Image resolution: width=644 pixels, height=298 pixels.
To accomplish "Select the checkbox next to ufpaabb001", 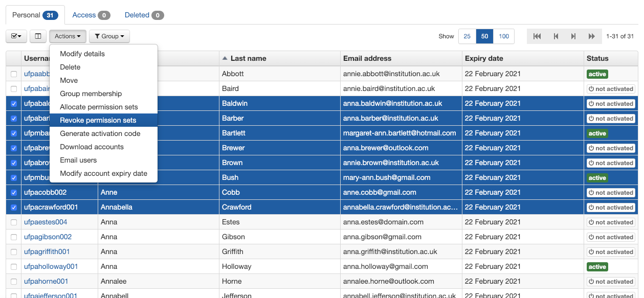I will point(13,74).
